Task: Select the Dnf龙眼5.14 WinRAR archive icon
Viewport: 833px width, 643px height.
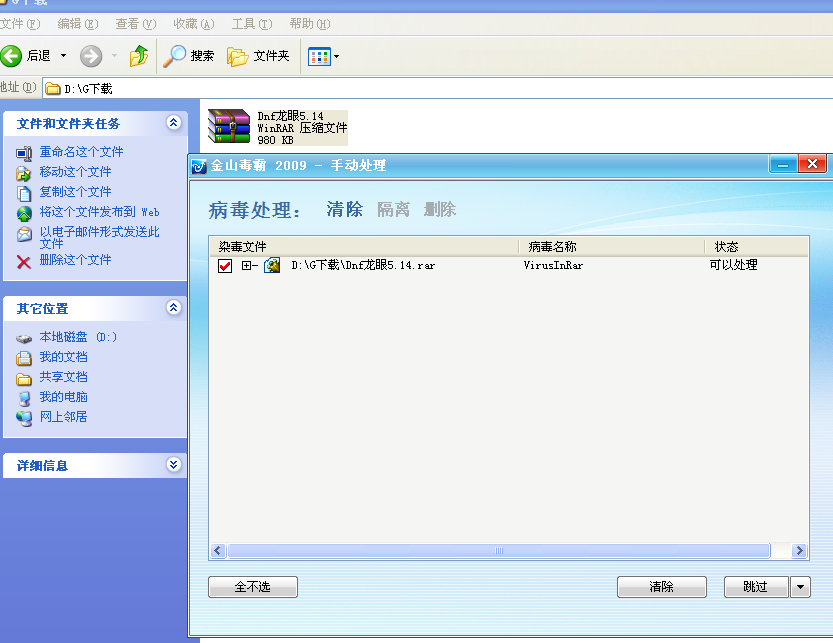Action: pyautogui.click(x=228, y=126)
